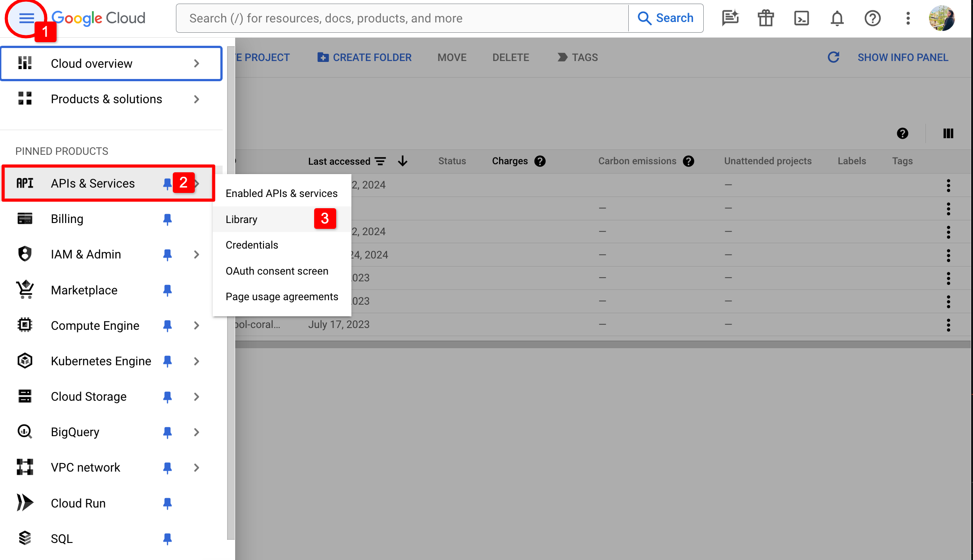Select Library from the submenu
Screen dimensions: 973x560
tap(242, 219)
